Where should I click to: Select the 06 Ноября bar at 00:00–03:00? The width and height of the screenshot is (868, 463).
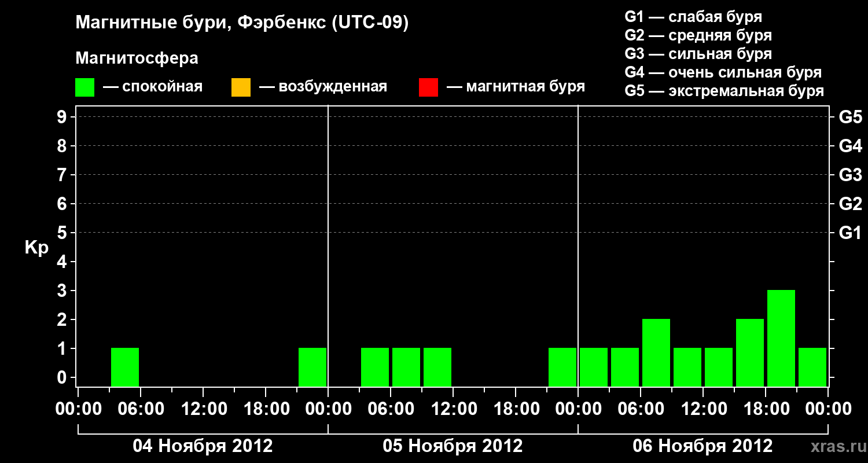594,368
